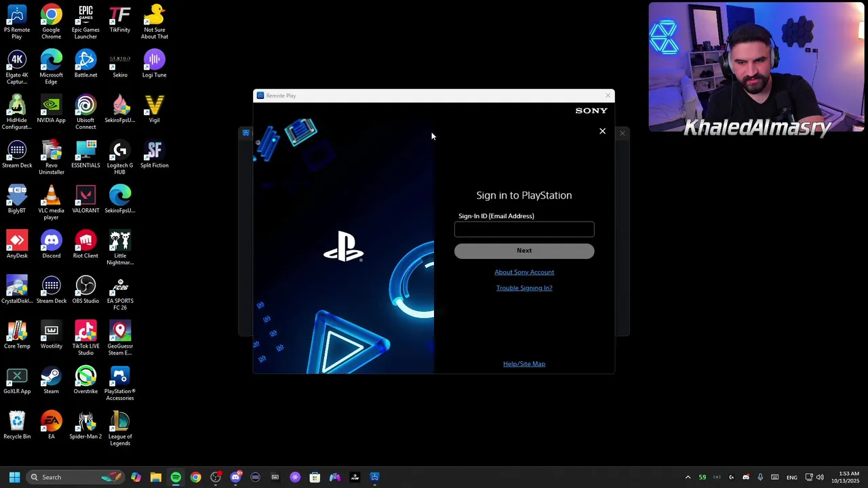The height and width of the screenshot is (488, 868).
Task: Open PS Remote Play desktop shortcut
Action: (17, 22)
